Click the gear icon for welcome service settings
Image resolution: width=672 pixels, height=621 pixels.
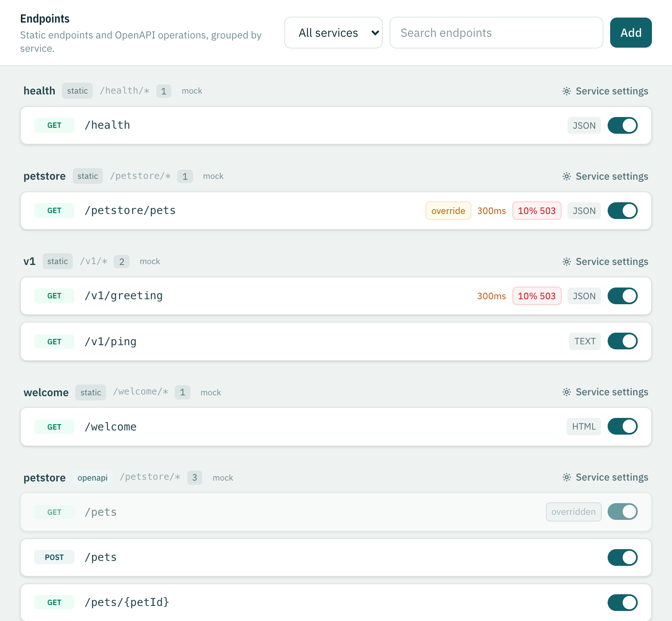pyautogui.click(x=566, y=392)
